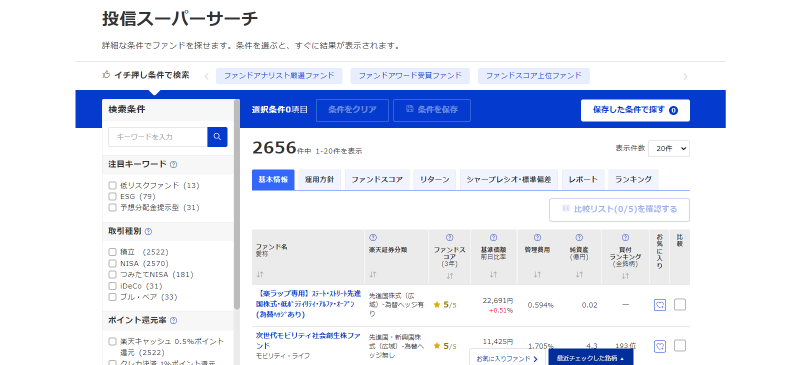Viewport: 801px width, 365px height.
Task: Sort by 楽天証券分類 column arrows
Action: point(372,275)
